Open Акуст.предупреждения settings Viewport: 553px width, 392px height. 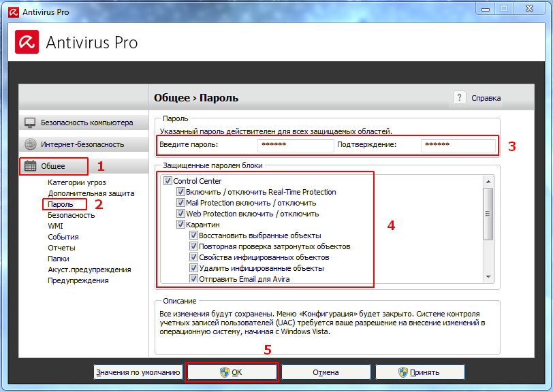point(90,269)
